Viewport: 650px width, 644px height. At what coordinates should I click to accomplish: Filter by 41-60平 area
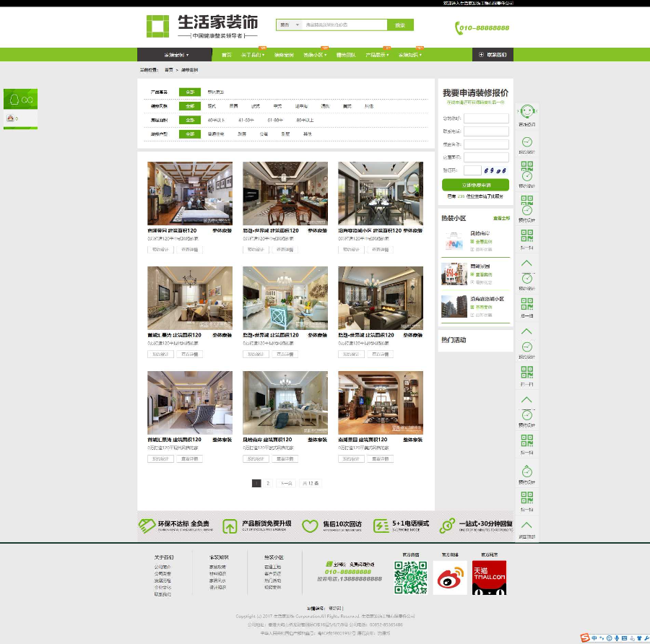pyautogui.click(x=246, y=120)
